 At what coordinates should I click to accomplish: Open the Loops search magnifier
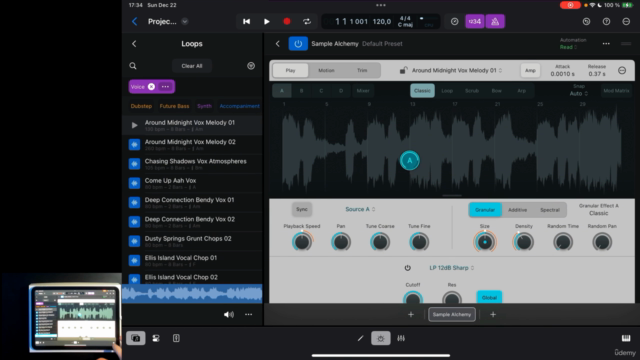pos(133,66)
